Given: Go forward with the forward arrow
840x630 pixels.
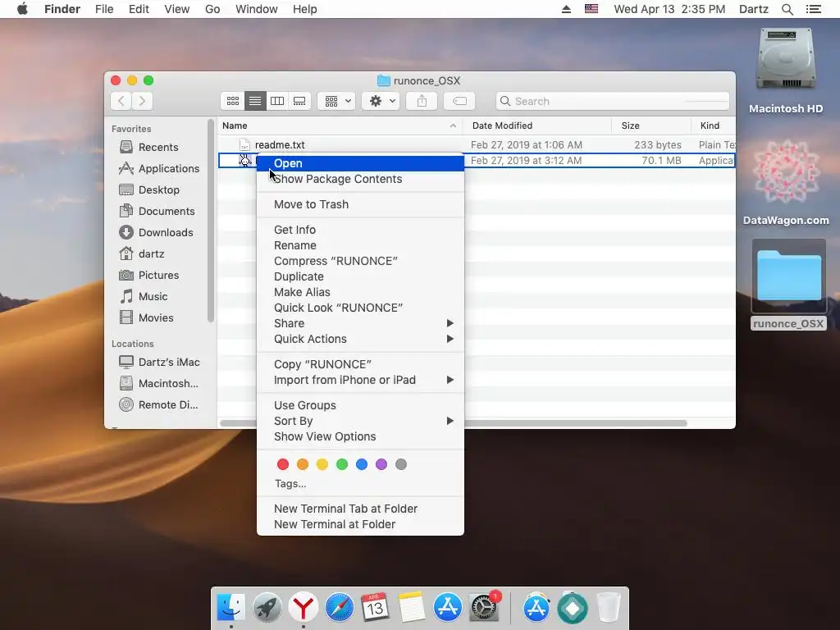Looking at the screenshot, I should click(x=142, y=101).
